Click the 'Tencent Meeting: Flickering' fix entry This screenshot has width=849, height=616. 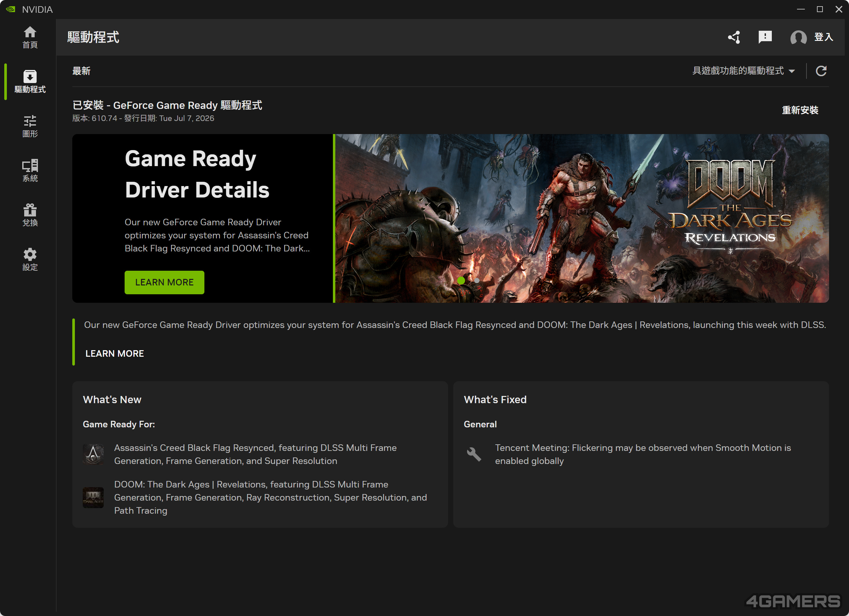click(643, 454)
